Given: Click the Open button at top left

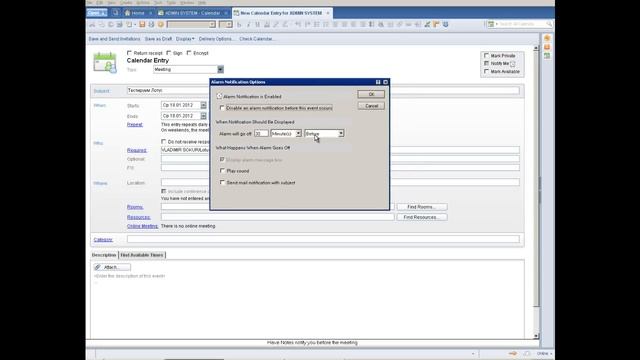Looking at the screenshot, I should click(x=97, y=13).
